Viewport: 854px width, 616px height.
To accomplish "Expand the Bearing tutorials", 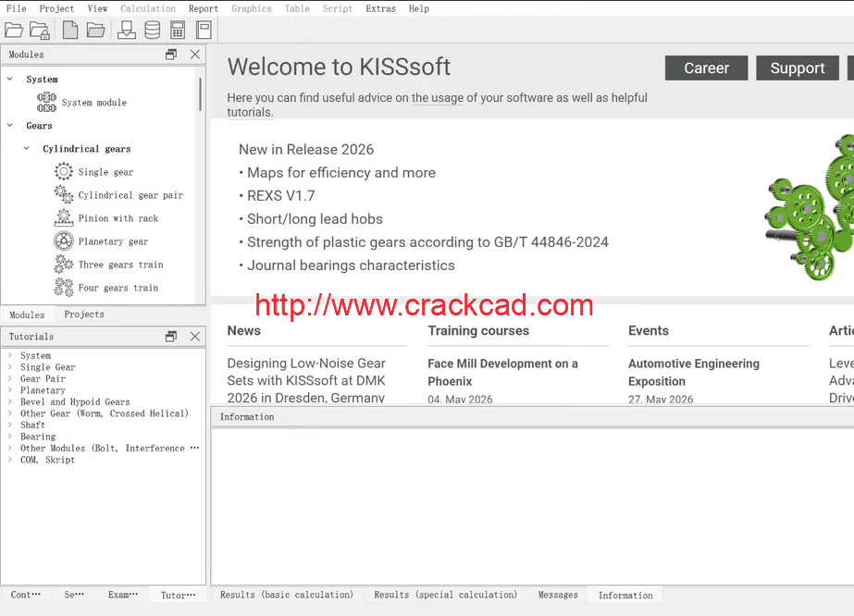I will (10, 437).
